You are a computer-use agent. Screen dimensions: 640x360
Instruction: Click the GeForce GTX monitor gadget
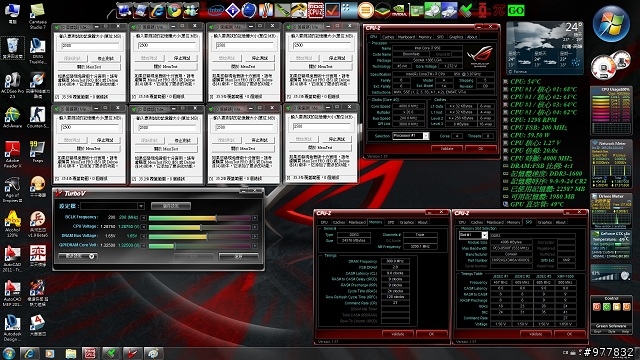[611, 245]
